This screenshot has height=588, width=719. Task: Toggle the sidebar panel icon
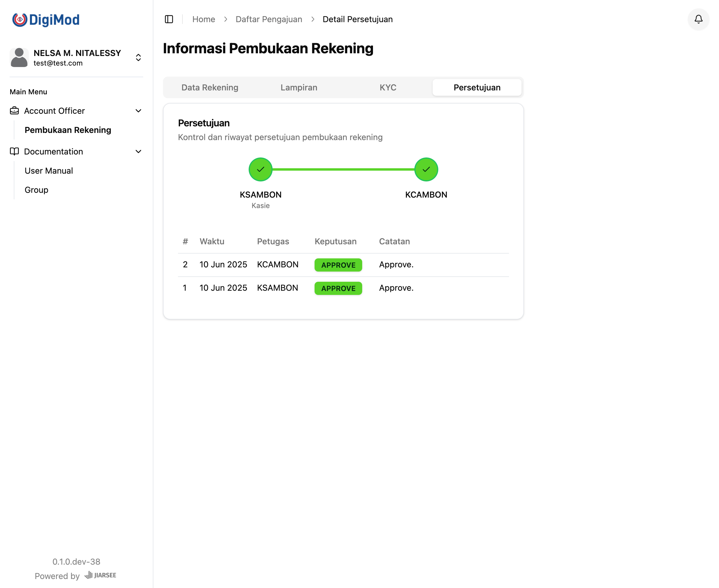point(169,19)
